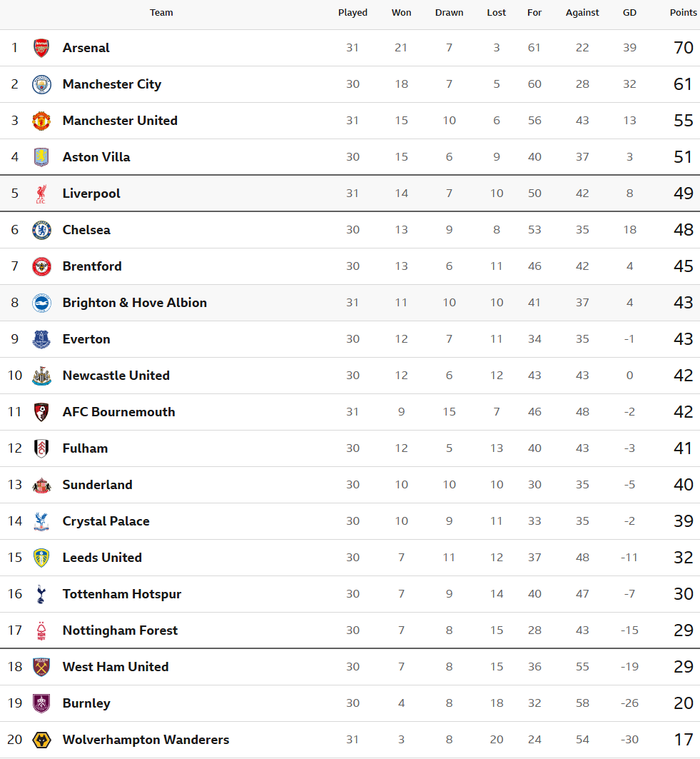
Task: Click the Arsenal club crest
Action: [41, 48]
